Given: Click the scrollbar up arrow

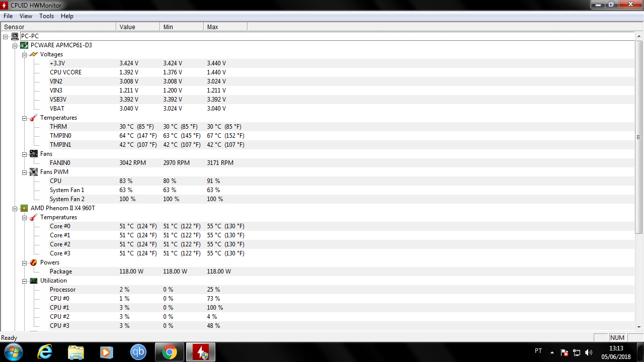Looking at the screenshot, I should click(639, 36).
